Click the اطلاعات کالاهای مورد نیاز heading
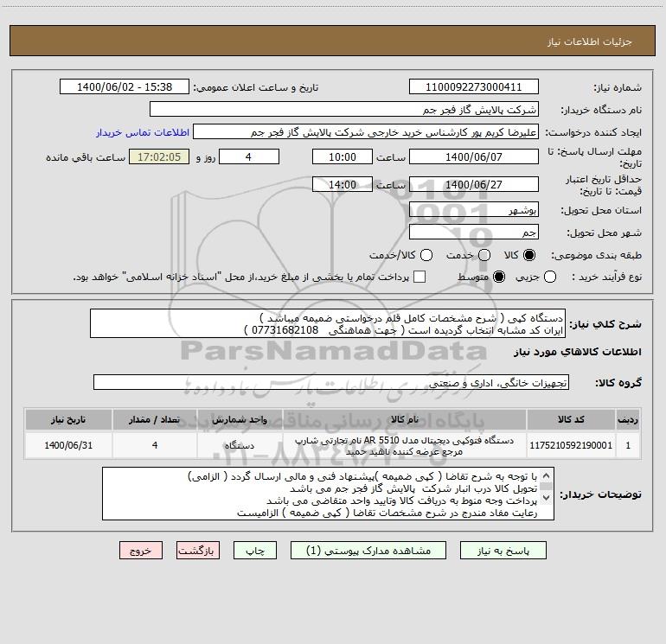The height and width of the screenshot is (644, 666). [x=578, y=352]
